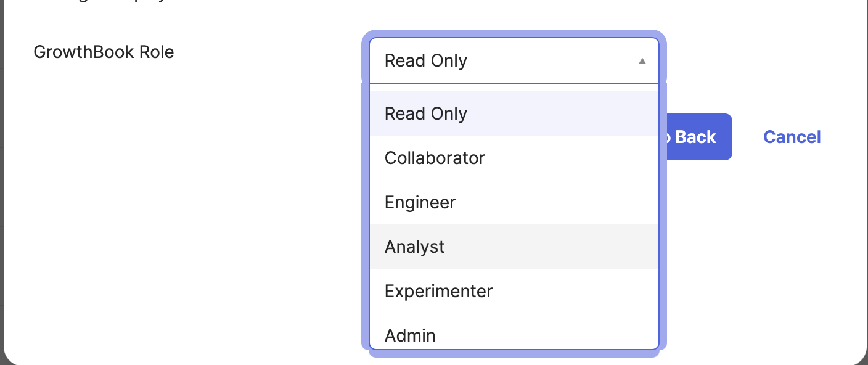
Task: Select the Read Only option in list
Action: point(514,113)
